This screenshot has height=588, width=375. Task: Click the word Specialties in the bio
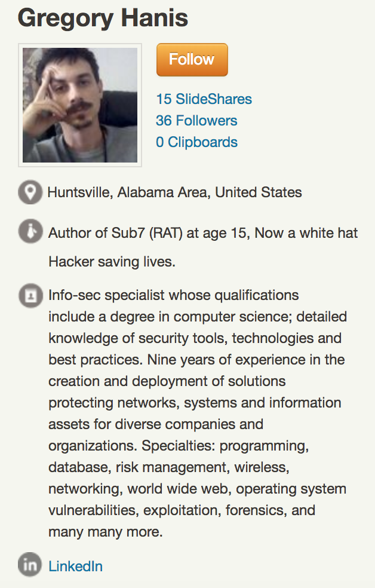pos(179,446)
